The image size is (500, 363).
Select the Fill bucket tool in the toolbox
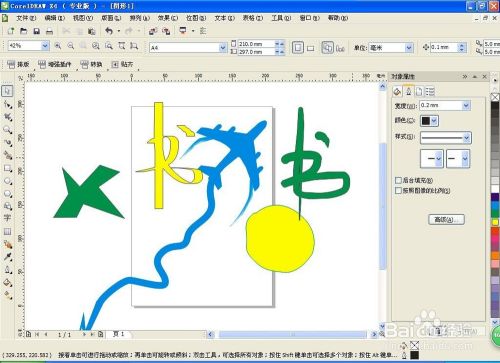tap(8, 283)
